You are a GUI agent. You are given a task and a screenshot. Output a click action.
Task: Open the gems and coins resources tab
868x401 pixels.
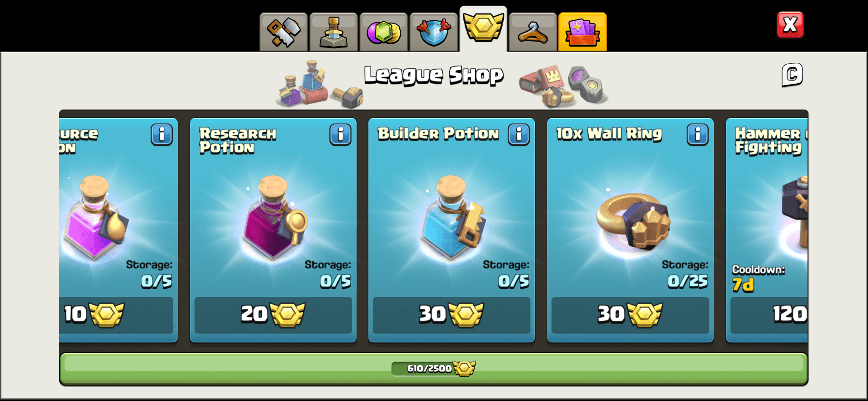click(x=383, y=32)
